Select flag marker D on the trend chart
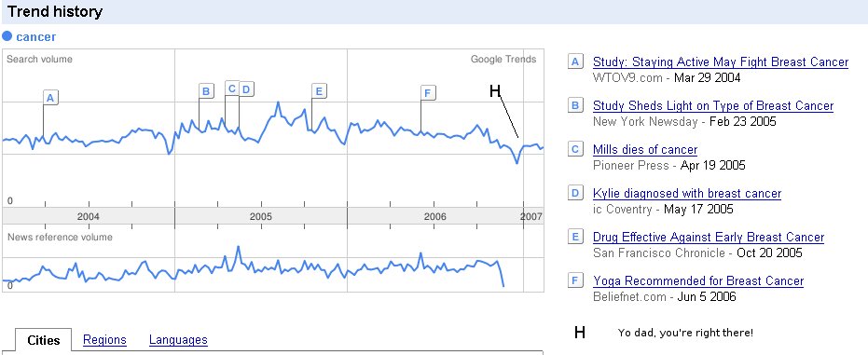This screenshot has height=355, width=868. (x=246, y=89)
